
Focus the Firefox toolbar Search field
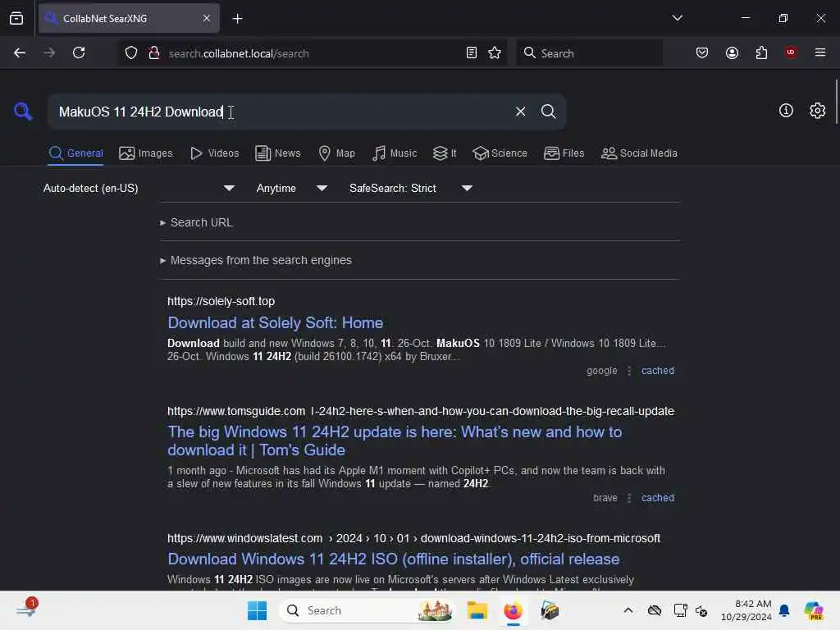[x=589, y=52]
